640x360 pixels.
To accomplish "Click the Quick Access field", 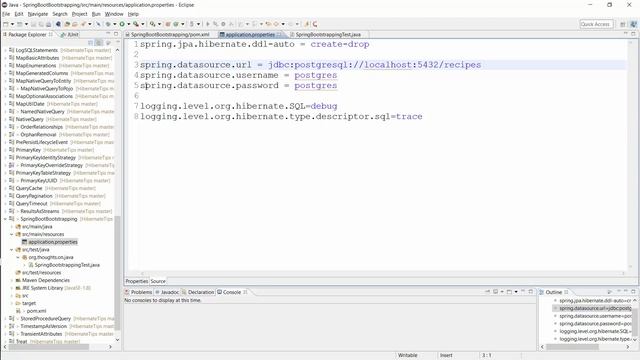I will 596,24.
